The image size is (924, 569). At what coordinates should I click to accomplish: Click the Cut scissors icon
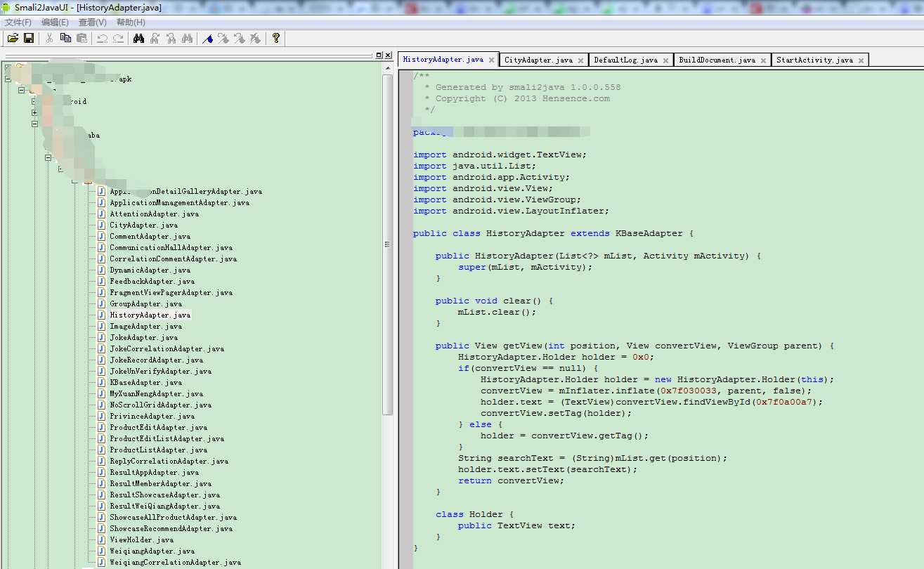pos(49,38)
